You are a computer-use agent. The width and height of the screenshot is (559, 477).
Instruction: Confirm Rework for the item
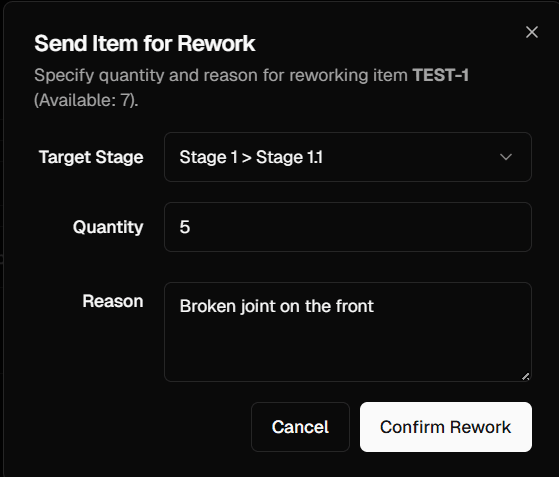pyautogui.click(x=446, y=427)
